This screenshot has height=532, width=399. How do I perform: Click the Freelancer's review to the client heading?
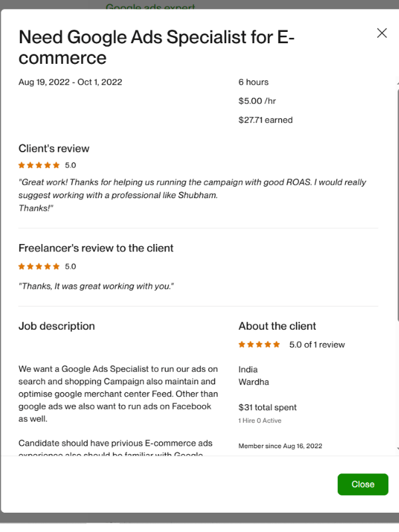click(96, 248)
